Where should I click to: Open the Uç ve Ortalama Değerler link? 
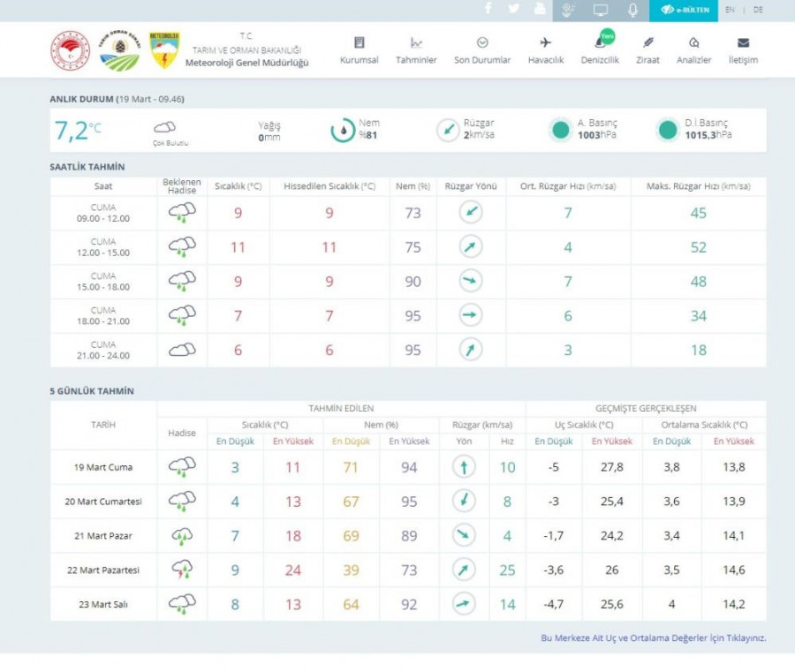[653, 638]
